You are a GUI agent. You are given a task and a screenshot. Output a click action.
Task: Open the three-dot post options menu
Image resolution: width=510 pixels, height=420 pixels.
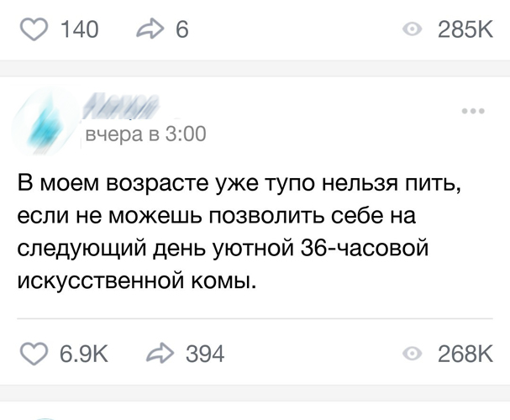coord(473,111)
